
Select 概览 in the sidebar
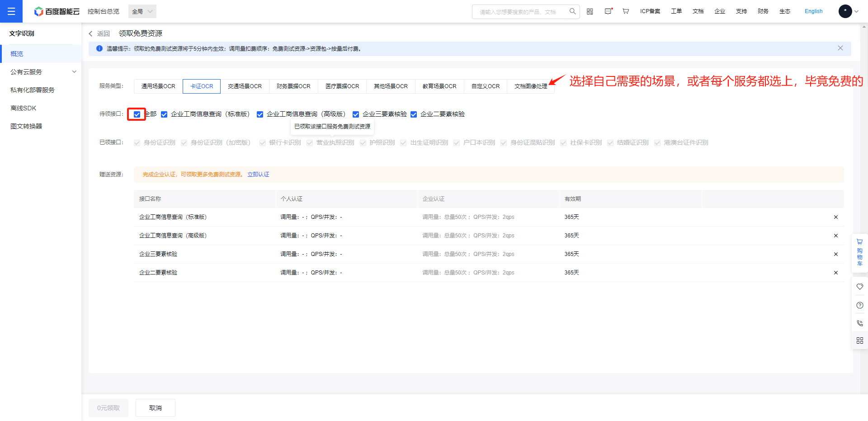[x=41, y=54]
